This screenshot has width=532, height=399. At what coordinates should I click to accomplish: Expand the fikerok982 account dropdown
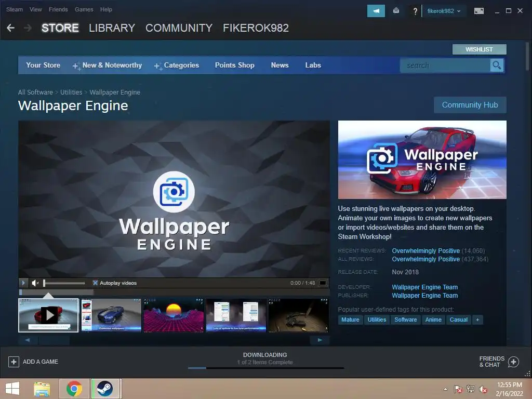[444, 11]
